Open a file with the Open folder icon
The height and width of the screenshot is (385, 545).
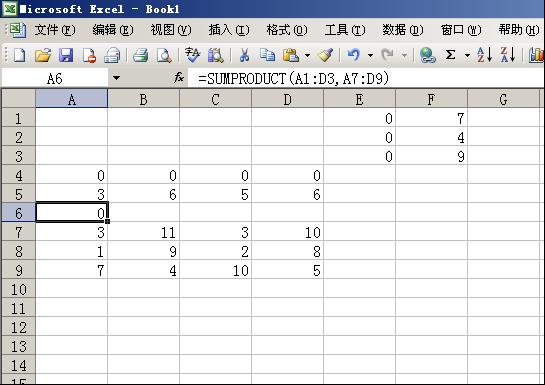point(43,55)
